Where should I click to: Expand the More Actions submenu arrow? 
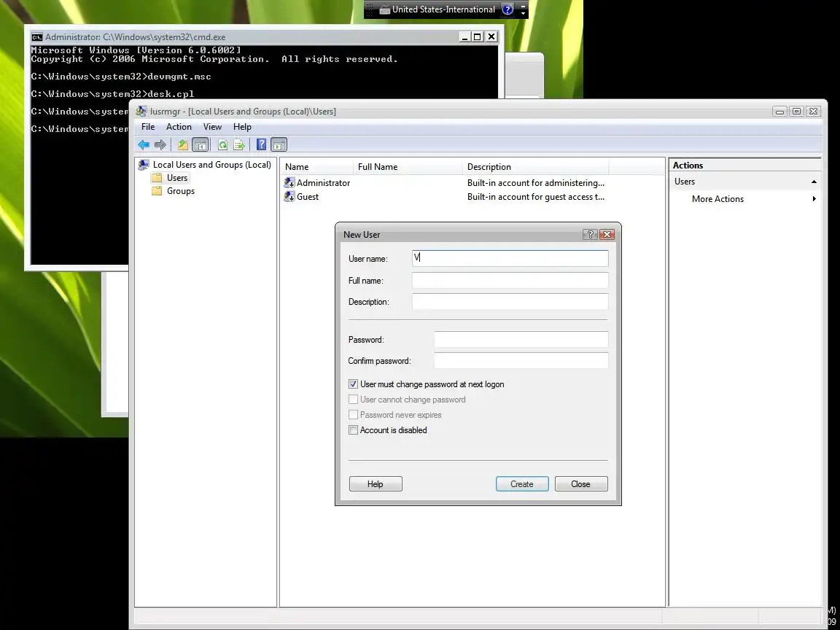(814, 199)
